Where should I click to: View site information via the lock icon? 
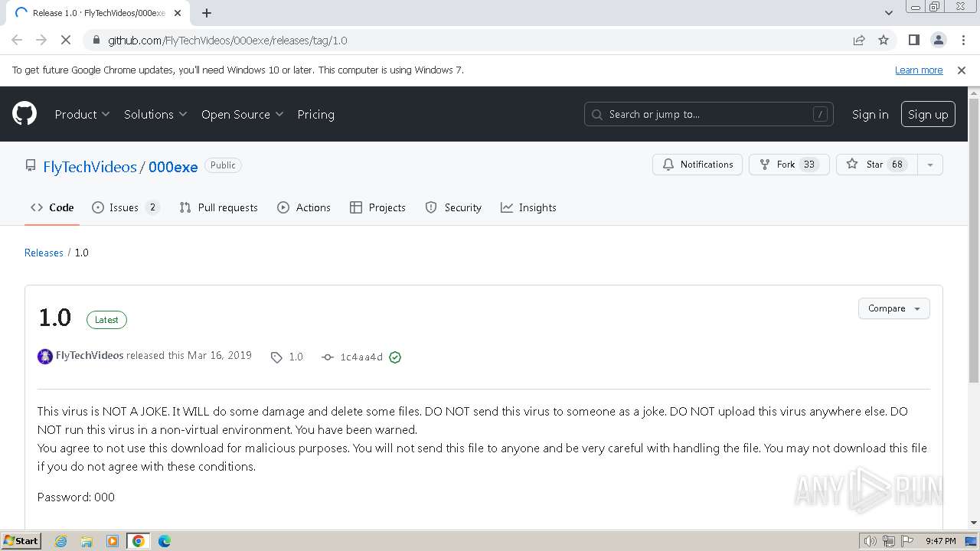click(96, 40)
